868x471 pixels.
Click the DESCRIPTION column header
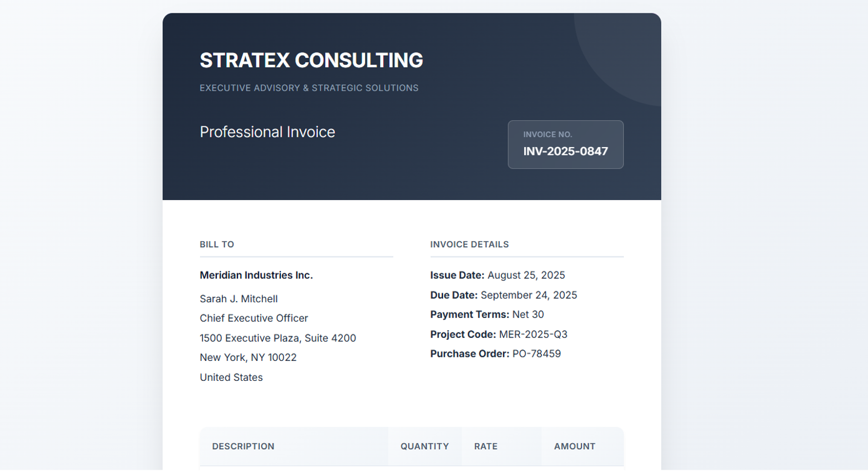click(x=243, y=446)
